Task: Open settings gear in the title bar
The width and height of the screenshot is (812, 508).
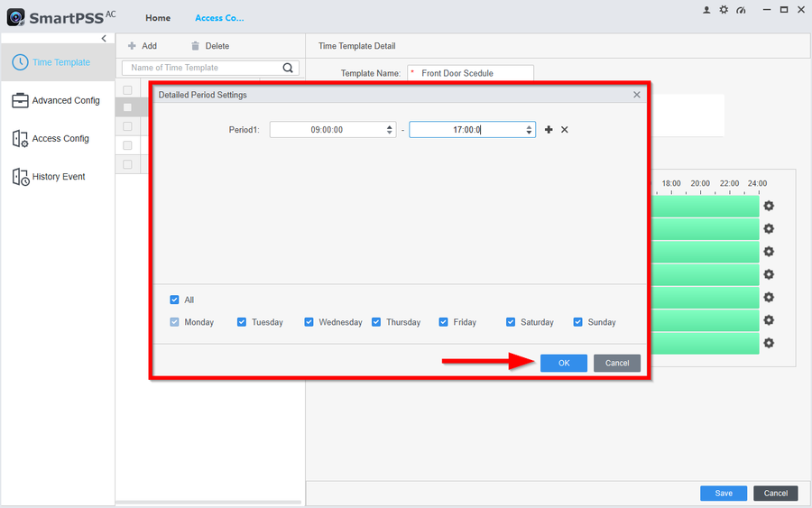Action: 723,10
